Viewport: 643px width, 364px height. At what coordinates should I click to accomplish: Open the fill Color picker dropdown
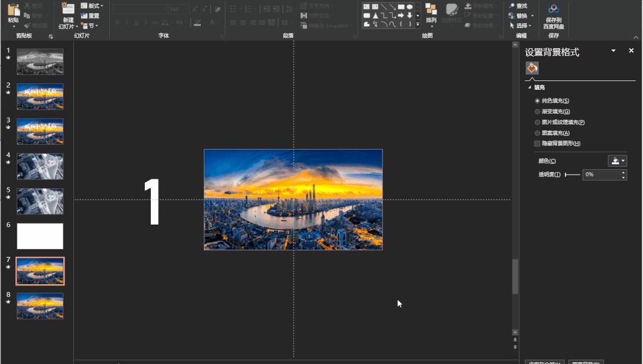[617, 161]
